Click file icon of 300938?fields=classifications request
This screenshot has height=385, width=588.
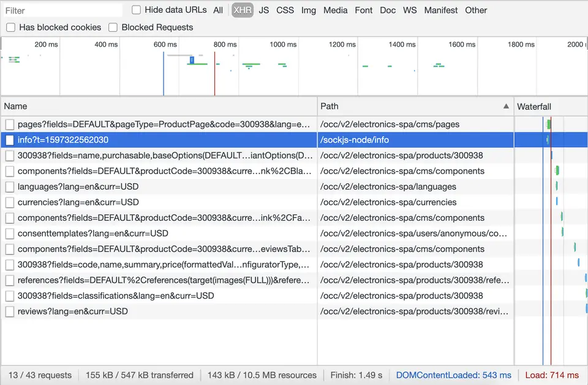tap(10, 296)
